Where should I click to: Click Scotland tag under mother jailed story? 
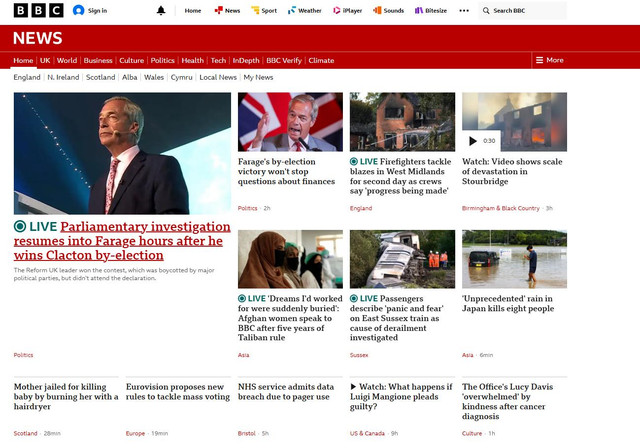(25, 433)
